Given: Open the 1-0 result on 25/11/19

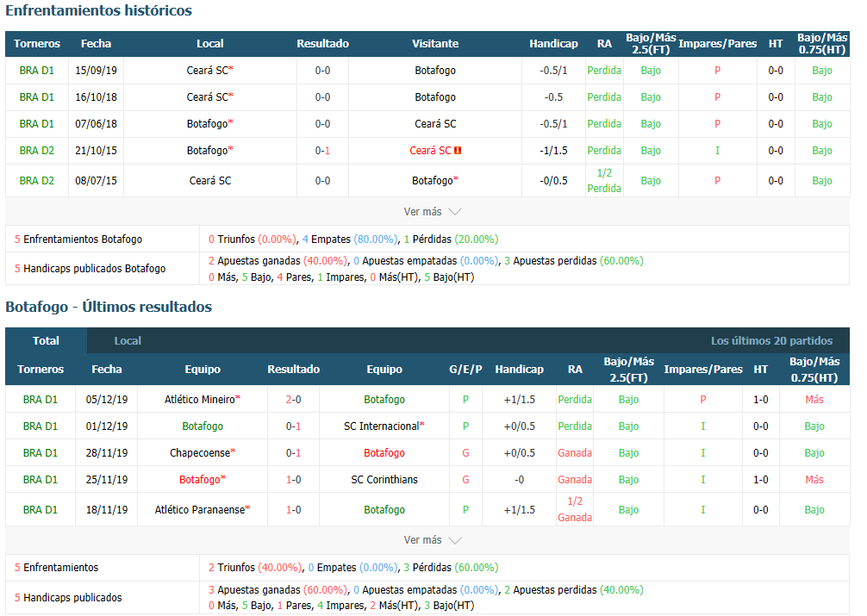Looking at the screenshot, I should pyautogui.click(x=293, y=479).
